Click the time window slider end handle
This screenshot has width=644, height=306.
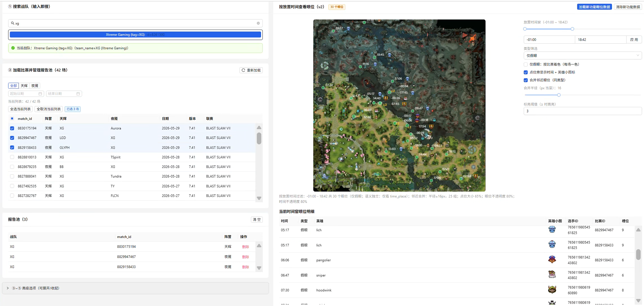[x=572, y=29]
